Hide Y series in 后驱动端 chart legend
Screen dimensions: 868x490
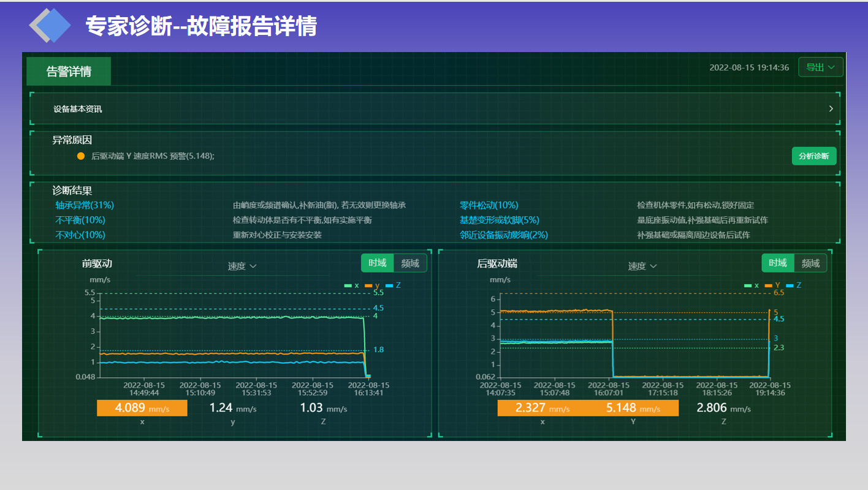[772, 285]
